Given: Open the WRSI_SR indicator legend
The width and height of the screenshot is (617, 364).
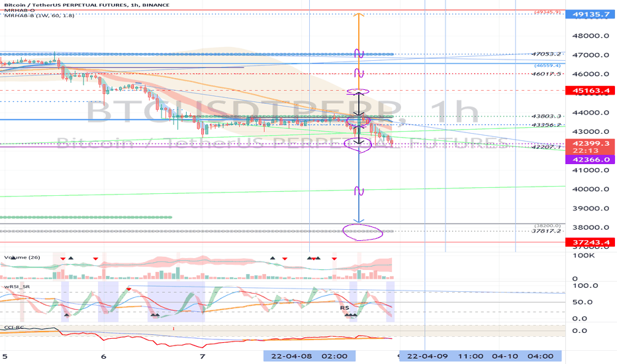Looking at the screenshot, I should [x=17, y=287].
